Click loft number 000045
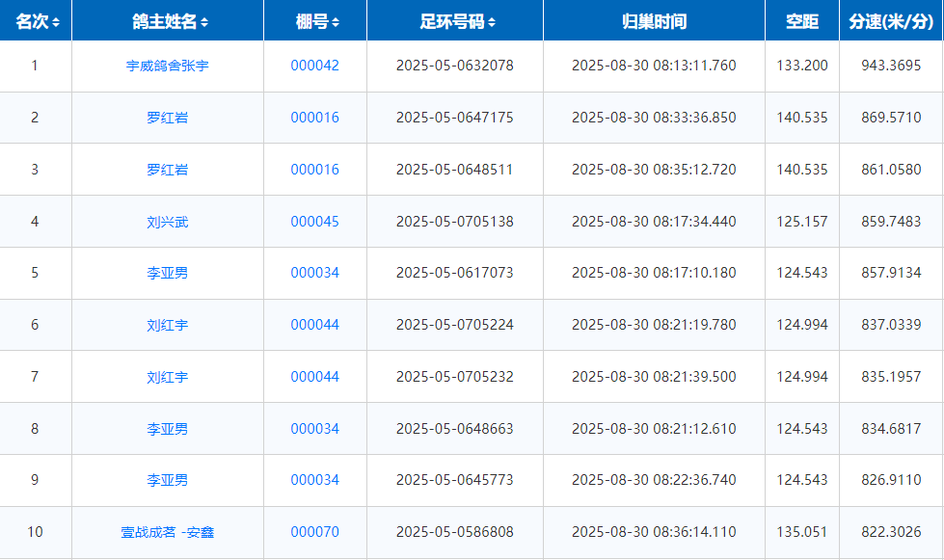This screenshot has height=560, width=944. (x=315, y=222)
